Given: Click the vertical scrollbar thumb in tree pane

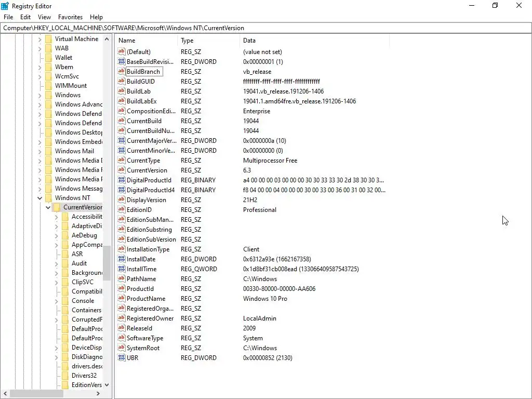Looking at the screenshot, I should click(107, 263).
